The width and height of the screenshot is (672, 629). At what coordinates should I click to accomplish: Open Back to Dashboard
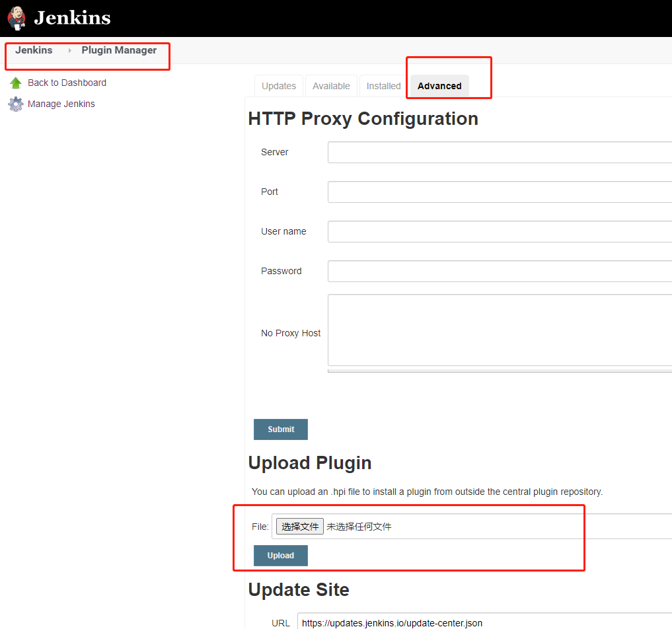(x=67, y=83)
